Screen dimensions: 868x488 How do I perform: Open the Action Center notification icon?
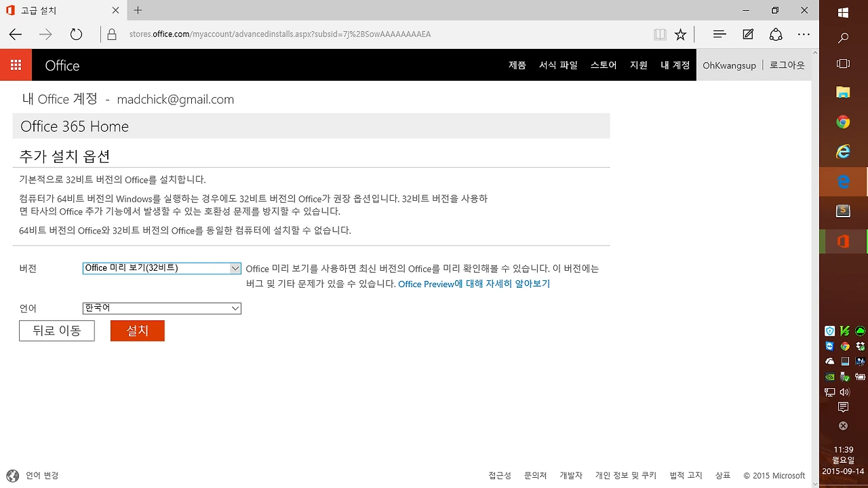pos(844,407)
